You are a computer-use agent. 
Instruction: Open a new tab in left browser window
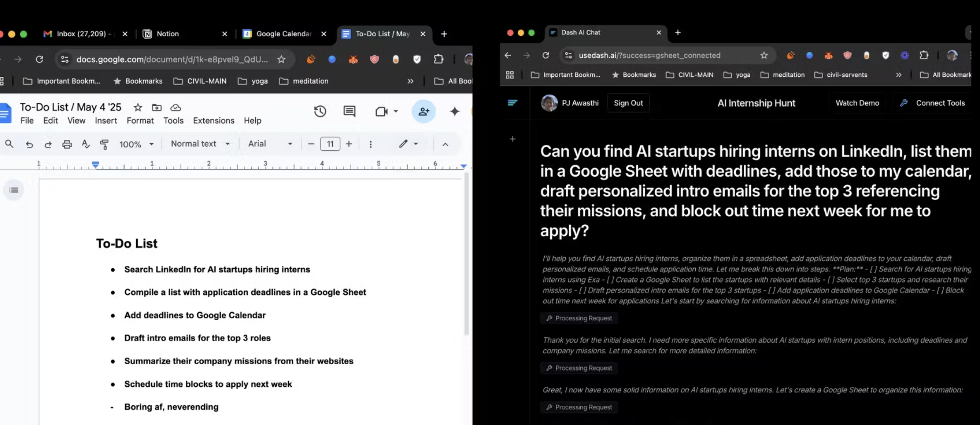pyautogui.click(x=444, y=34)
